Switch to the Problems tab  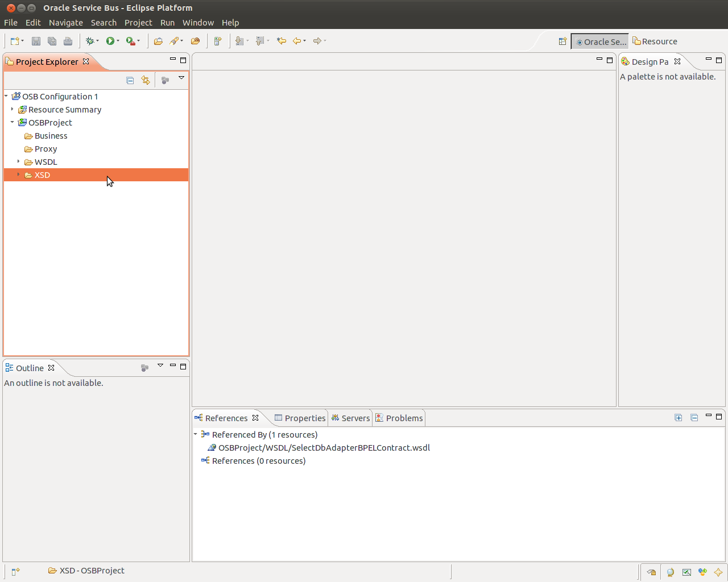(x=399, y=418)
